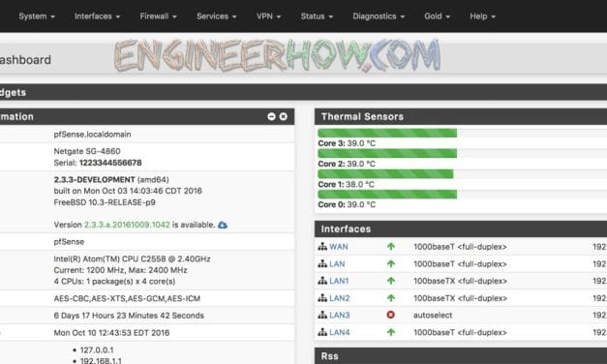
Task: Click the green up arrow for LAN2
Action: pos(391,298)
